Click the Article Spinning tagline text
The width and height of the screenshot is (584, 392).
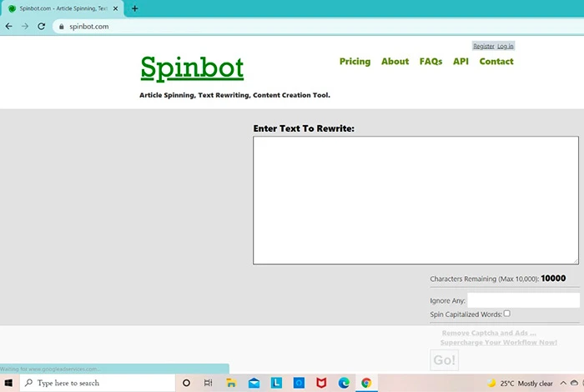[234, 95]
